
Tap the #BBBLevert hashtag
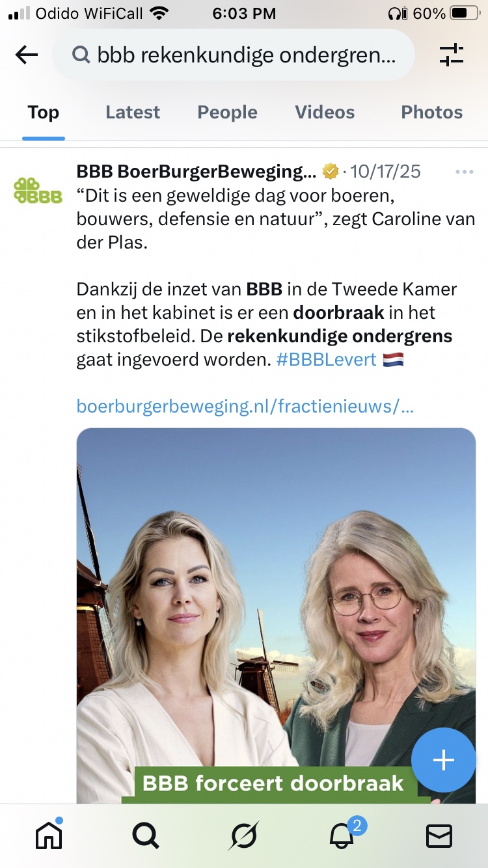pos(327,360)
